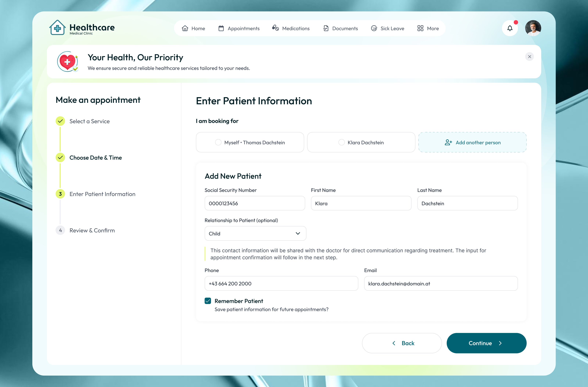The height and width of the screenshot is (387, 588).
Task: Click Add another person
Action: pos(472,142)
